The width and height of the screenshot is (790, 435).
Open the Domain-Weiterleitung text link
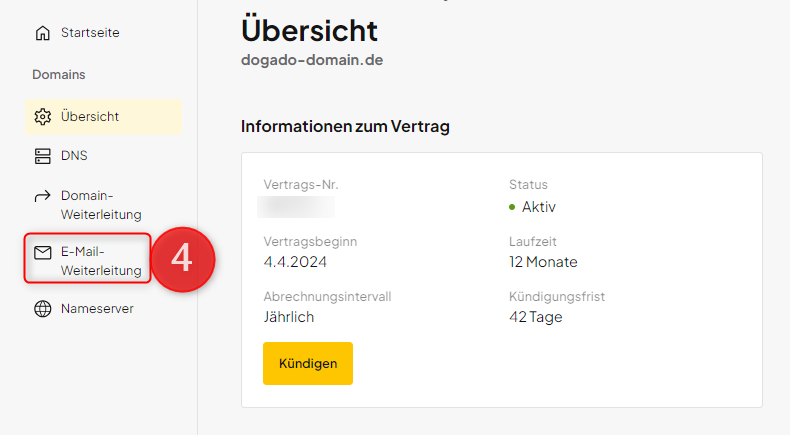tap(100, 205)
